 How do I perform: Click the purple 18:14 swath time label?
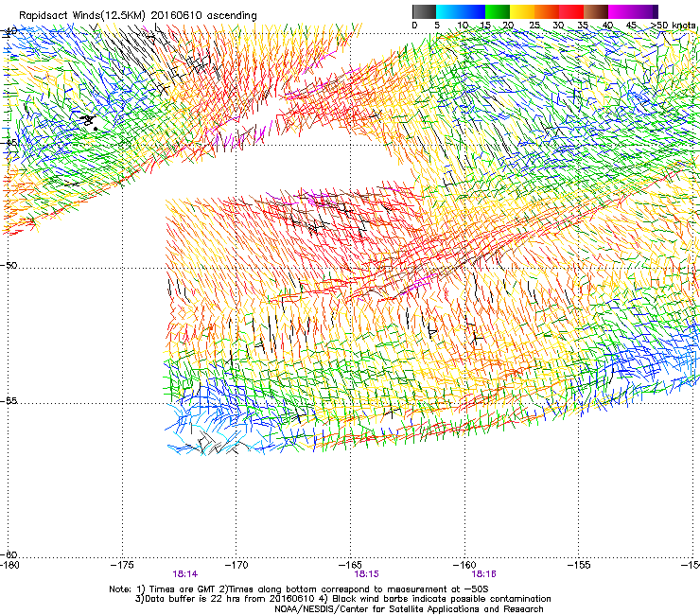coord(185,574)
